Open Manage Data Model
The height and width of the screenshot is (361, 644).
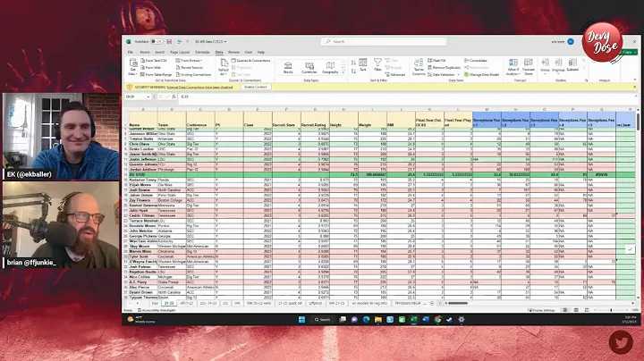[x=481, y=75]
